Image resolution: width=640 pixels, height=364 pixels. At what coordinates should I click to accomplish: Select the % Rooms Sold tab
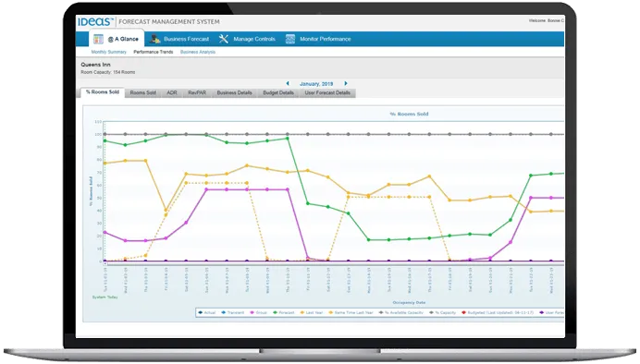[103, 92]
